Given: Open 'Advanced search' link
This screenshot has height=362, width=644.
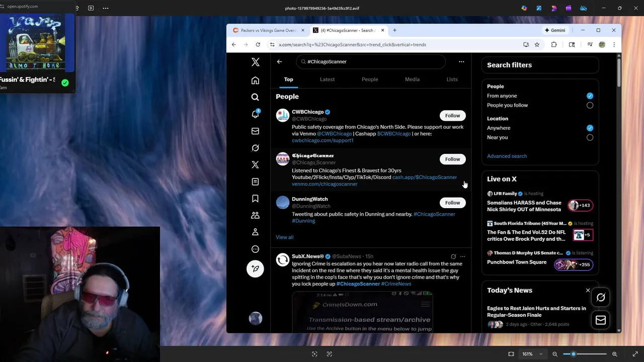Looking at the screenshot, I should point(507,156).
